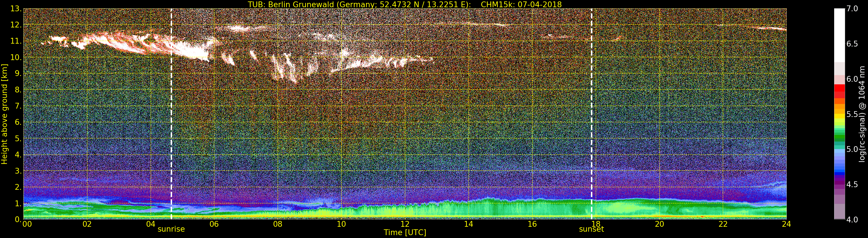Click the 'Height above ground [km]' axis label
This screenshot has width=868, height=238.
coord(4,114)
